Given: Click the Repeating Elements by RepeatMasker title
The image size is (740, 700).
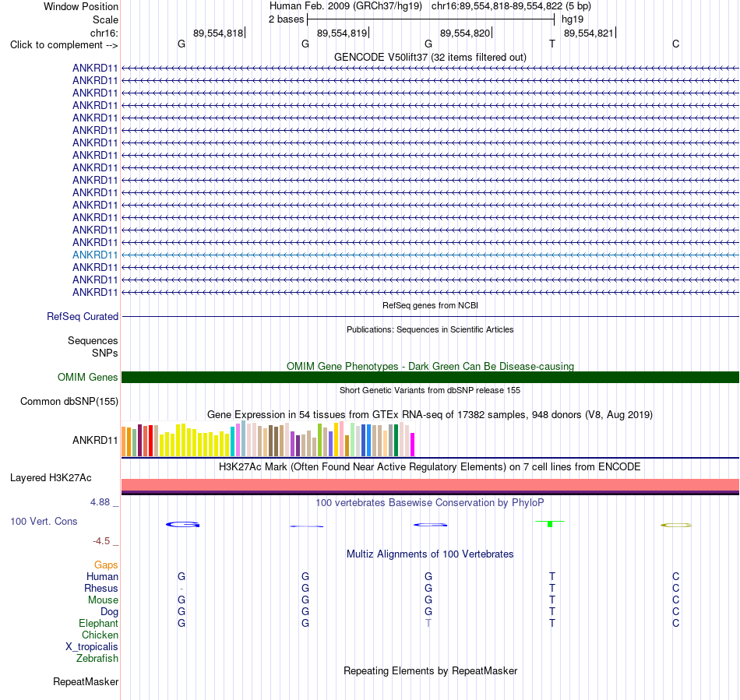Looking at the screenshot, I should tap(430, 670).
